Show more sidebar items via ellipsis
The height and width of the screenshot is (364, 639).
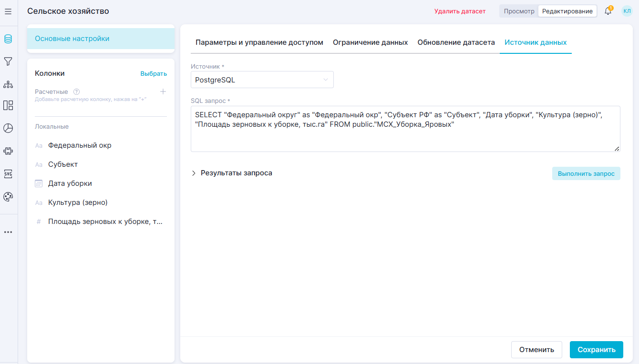8,232
